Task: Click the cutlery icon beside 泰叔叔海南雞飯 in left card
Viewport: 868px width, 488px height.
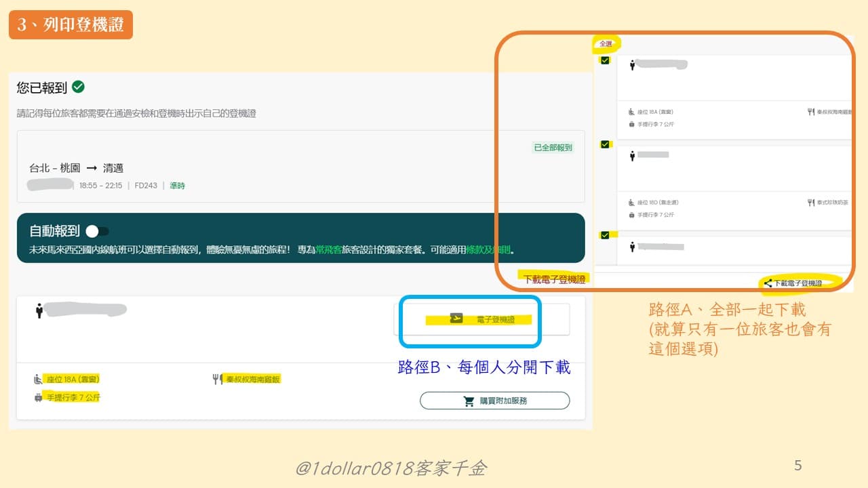Action: coord(217,379)
